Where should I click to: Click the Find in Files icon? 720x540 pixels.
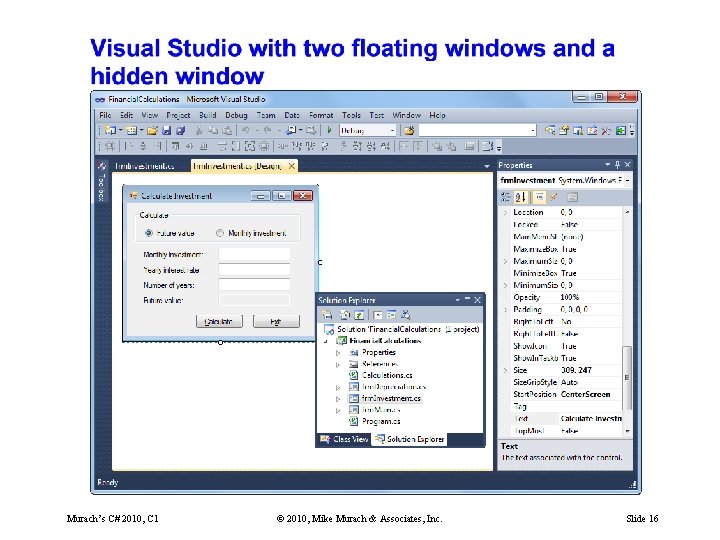pyautogui.click(x=409, y=130)
